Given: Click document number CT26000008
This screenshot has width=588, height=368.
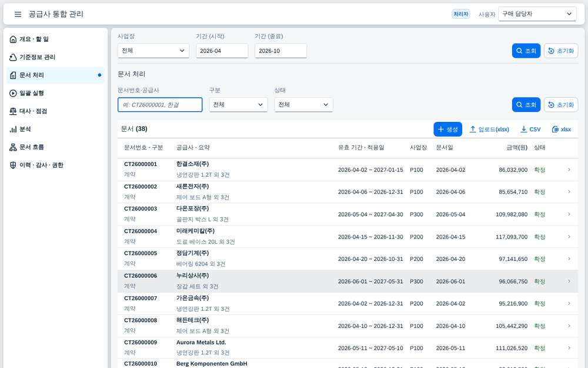Looking at the screenshot, I should tap(141, 320).
